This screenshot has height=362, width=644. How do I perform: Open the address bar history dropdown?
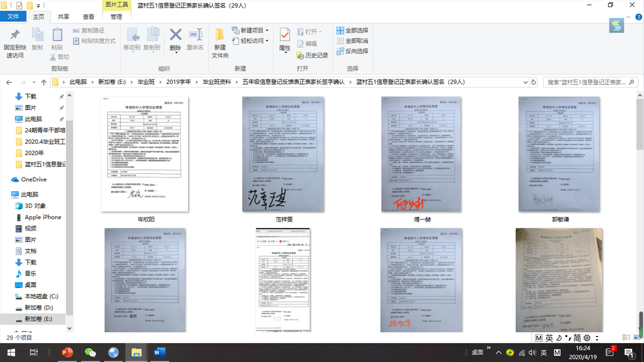pos(525,82)
